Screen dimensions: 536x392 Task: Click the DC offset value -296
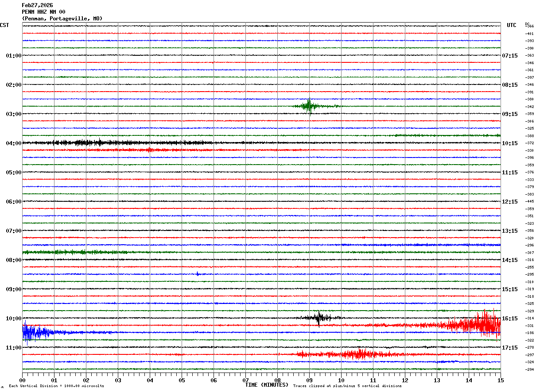click(x=529, y=245)
